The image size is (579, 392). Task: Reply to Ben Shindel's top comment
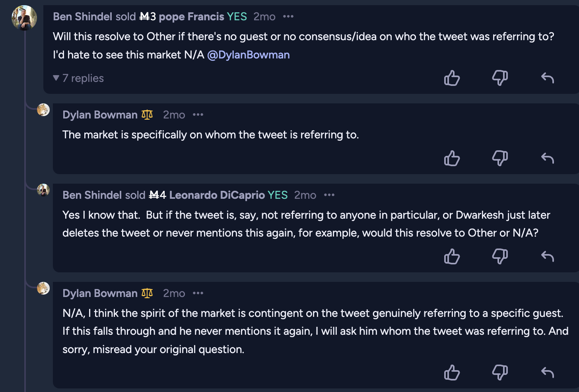tap(548, 78)
